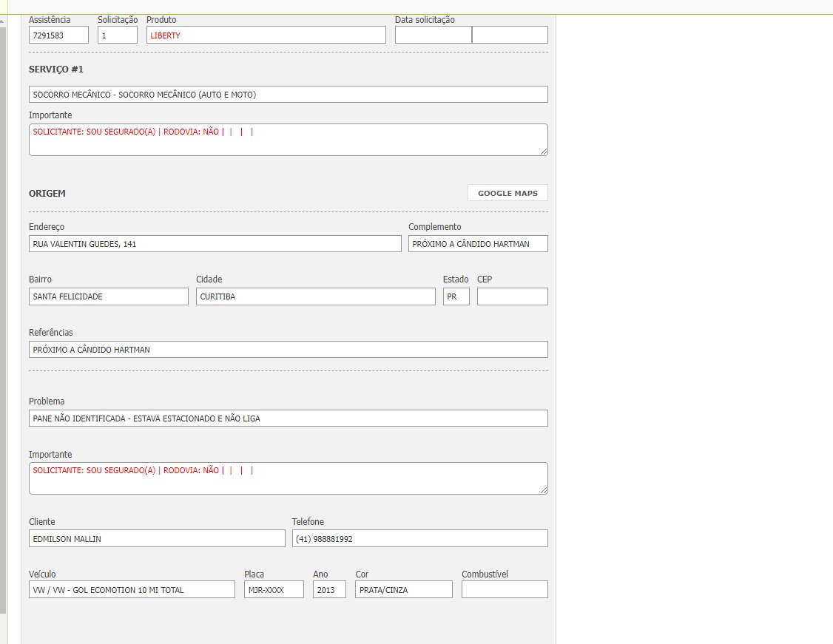
Task: Click the Estado field PR
Action: 456,296
